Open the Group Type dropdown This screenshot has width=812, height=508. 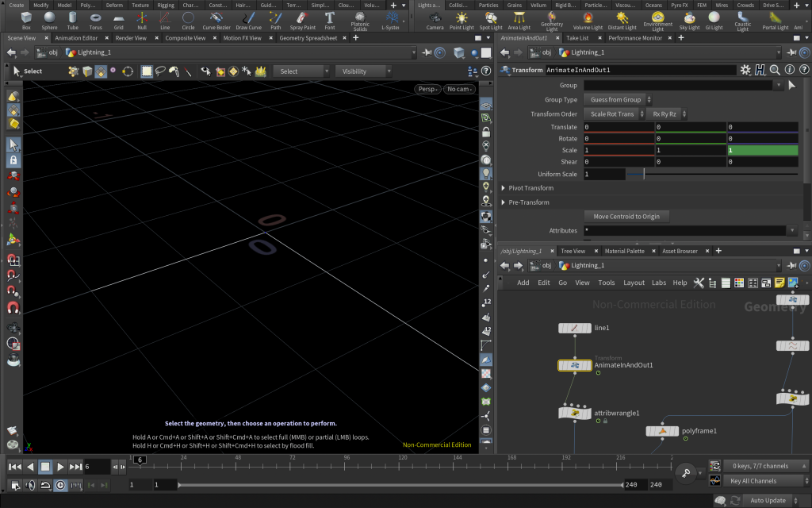[x=618, y=99]
